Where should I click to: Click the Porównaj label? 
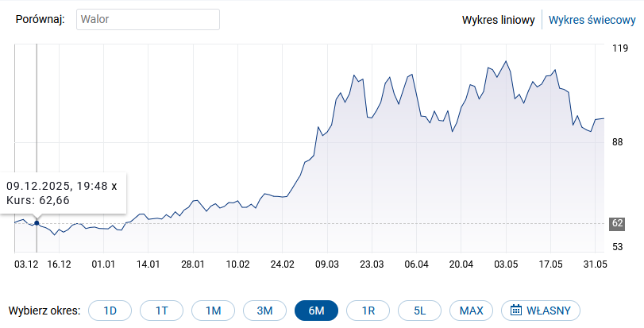coord(40,19)
